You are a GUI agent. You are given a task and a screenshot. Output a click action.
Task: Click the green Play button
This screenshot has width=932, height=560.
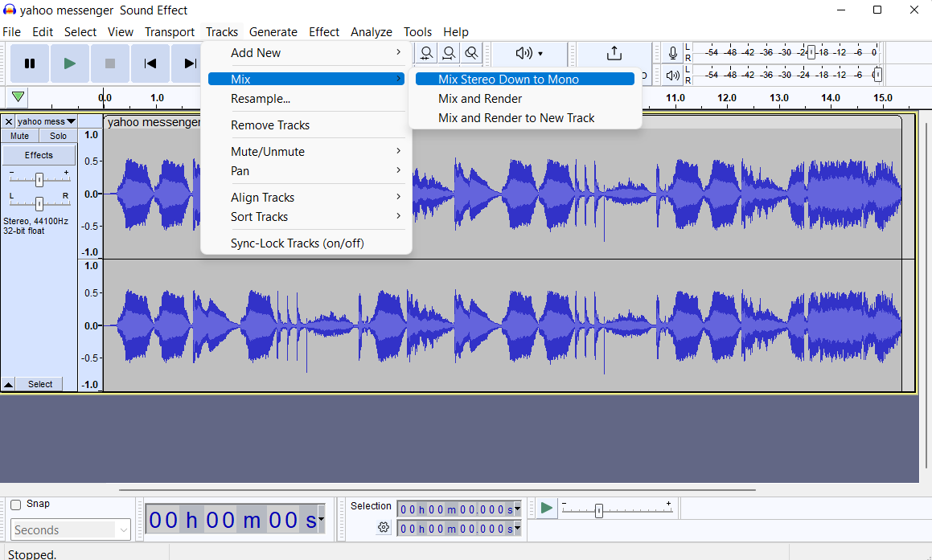coord(70,63)
